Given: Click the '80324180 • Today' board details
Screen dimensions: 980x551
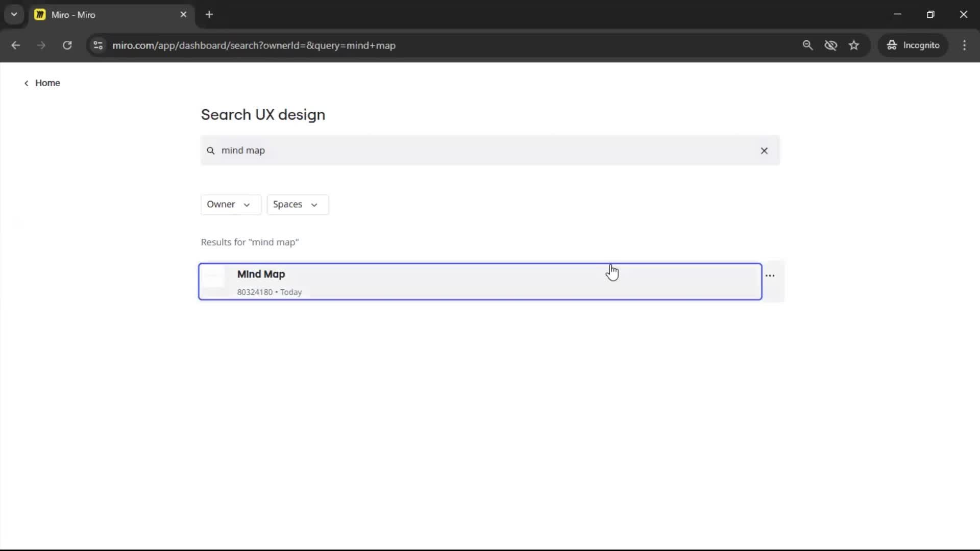Looking at the screenshot, I should pos(269,292).
